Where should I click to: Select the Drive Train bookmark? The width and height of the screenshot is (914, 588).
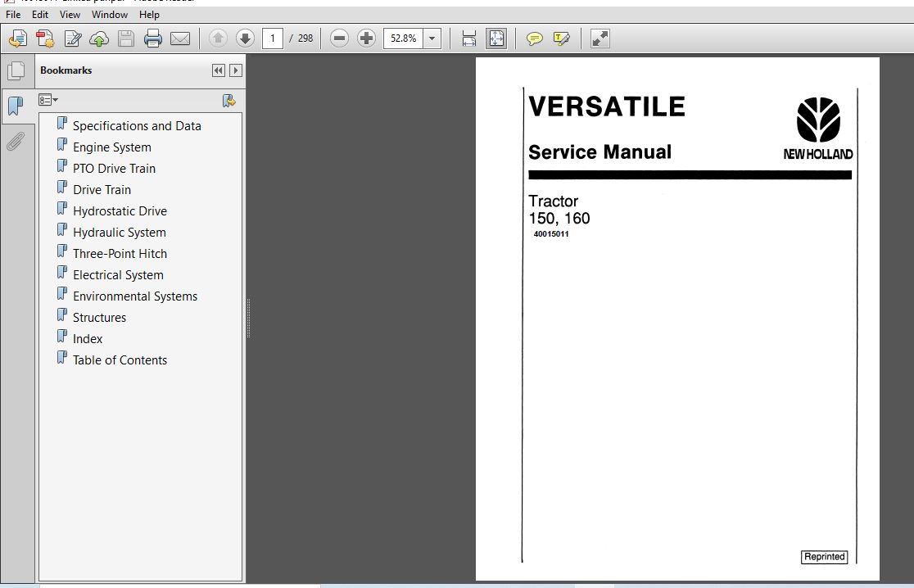(x=102, y=190)
